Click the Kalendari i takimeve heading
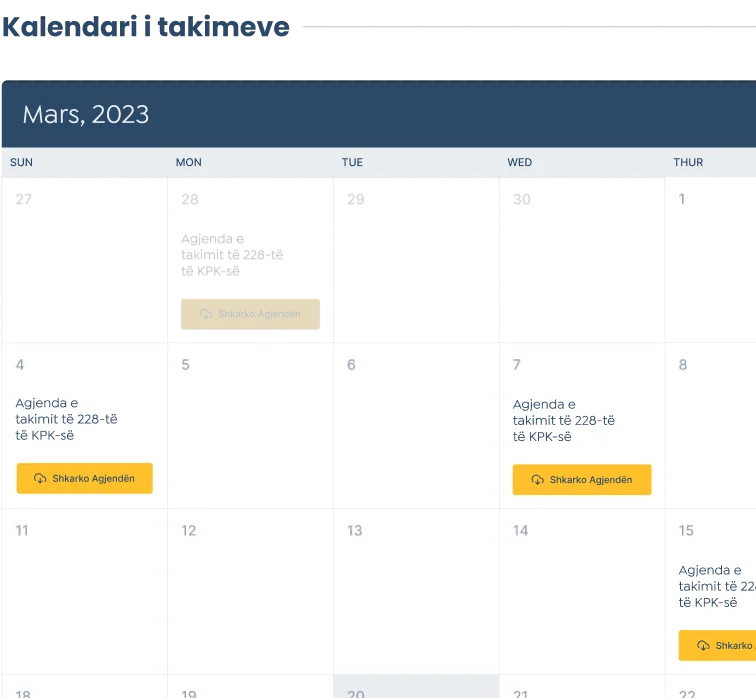The height and width of the screenshot is (698, 756). point(146,27)
